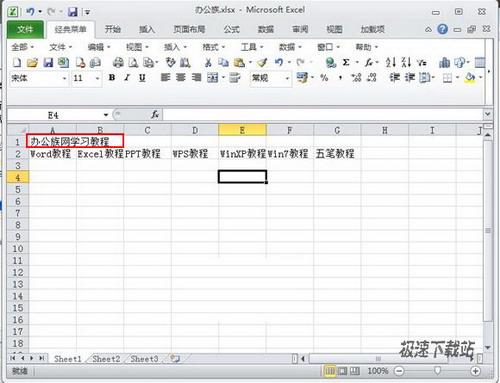Screen dimensions: 500x383
Task: Expand the Name Box dropdown arrow
Action: pos(106,115)
